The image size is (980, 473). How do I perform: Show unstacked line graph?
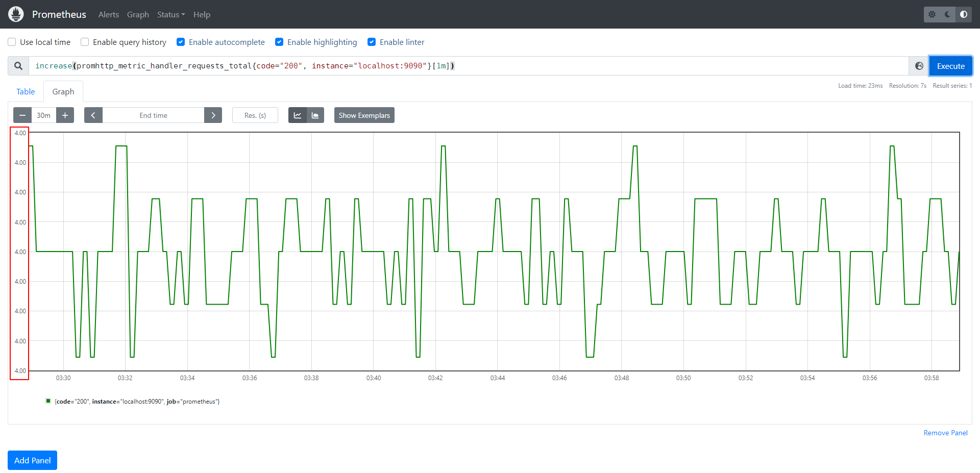tap(297, 115)
